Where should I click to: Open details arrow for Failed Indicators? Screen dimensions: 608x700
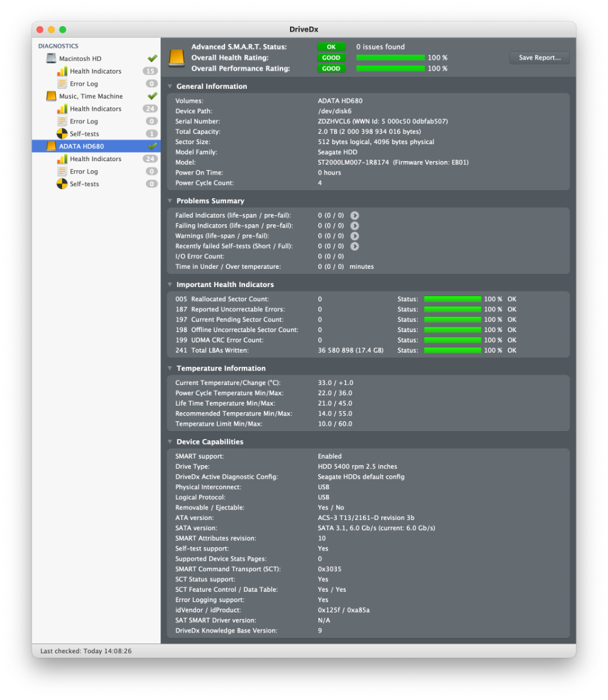pyautogui.click(x=354, y=215)
